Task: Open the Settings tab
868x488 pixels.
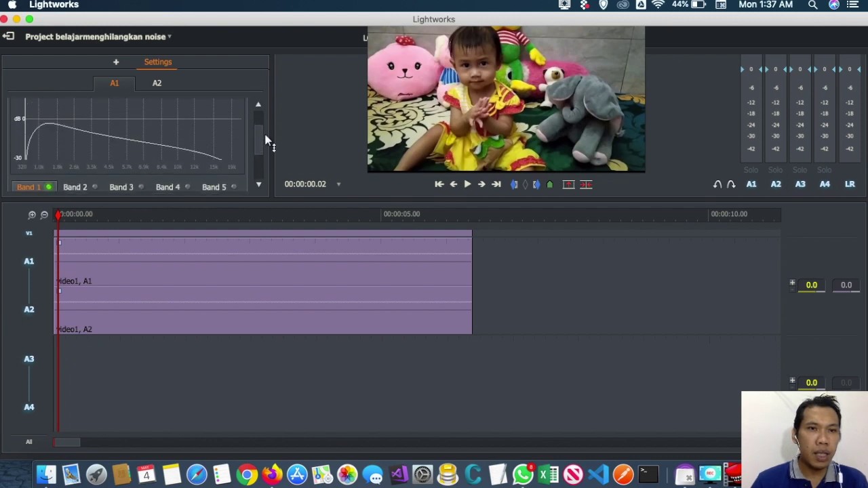Action: [158, 62]
